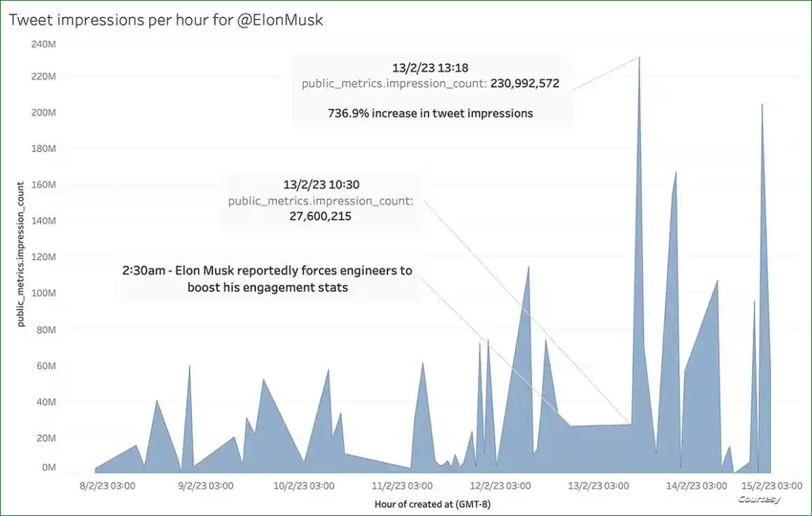812x516 pixels.
Task: Click the Courtesy watermark text
Action: click(759, 500)
